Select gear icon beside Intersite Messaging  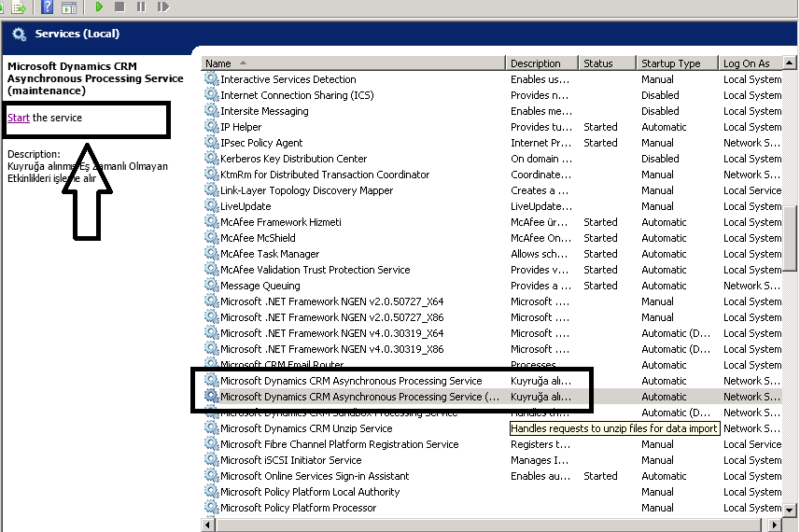[x=211, y=110]
